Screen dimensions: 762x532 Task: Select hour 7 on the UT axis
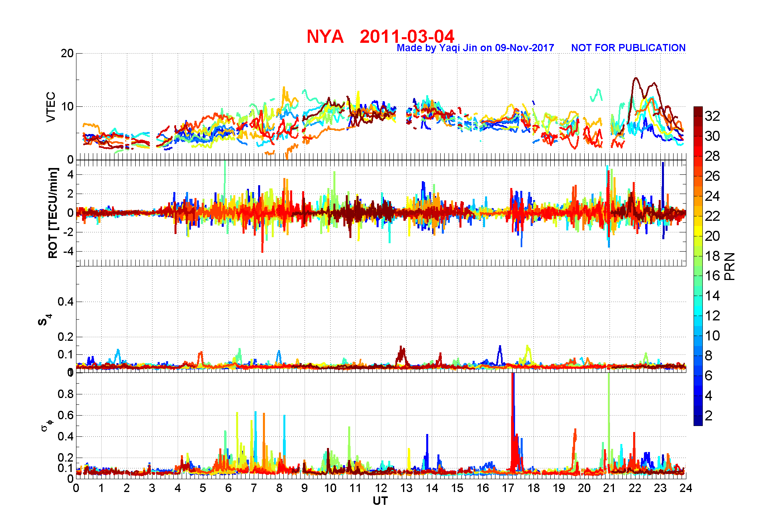pyautogui.click(x=254, y=488)
